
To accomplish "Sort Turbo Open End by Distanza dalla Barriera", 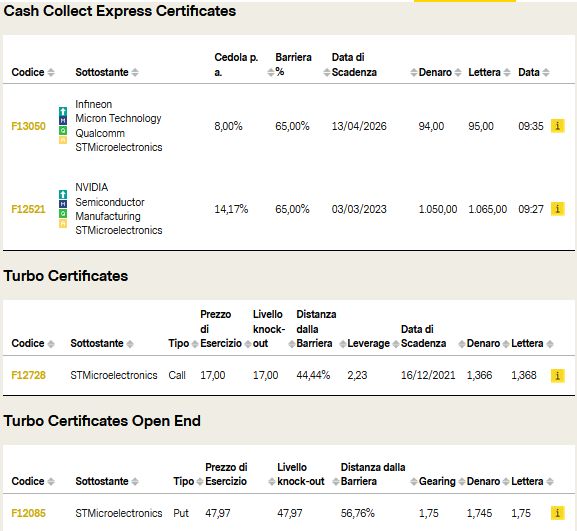I will pyautogui.click(x=414, y=482).
